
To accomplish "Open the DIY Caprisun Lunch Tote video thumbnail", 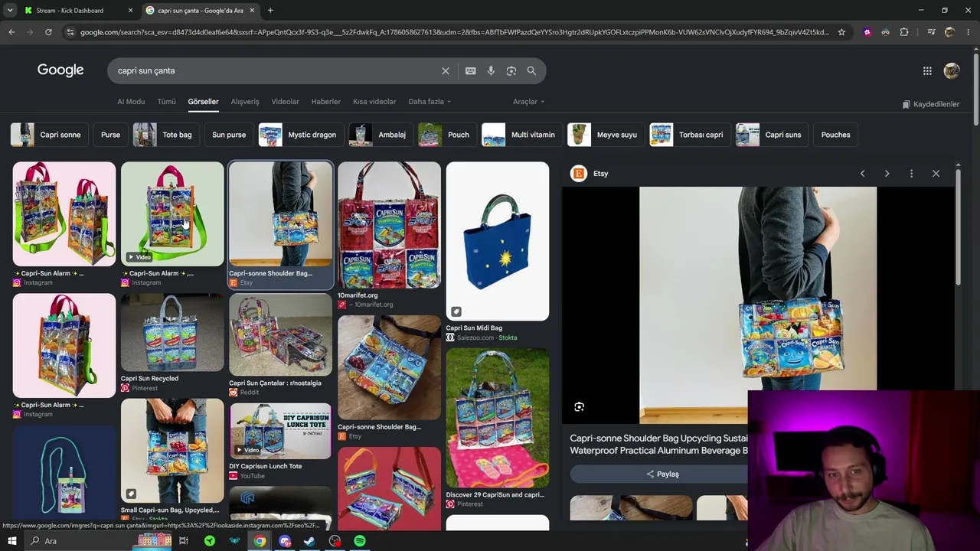I will tap(280, 431).
